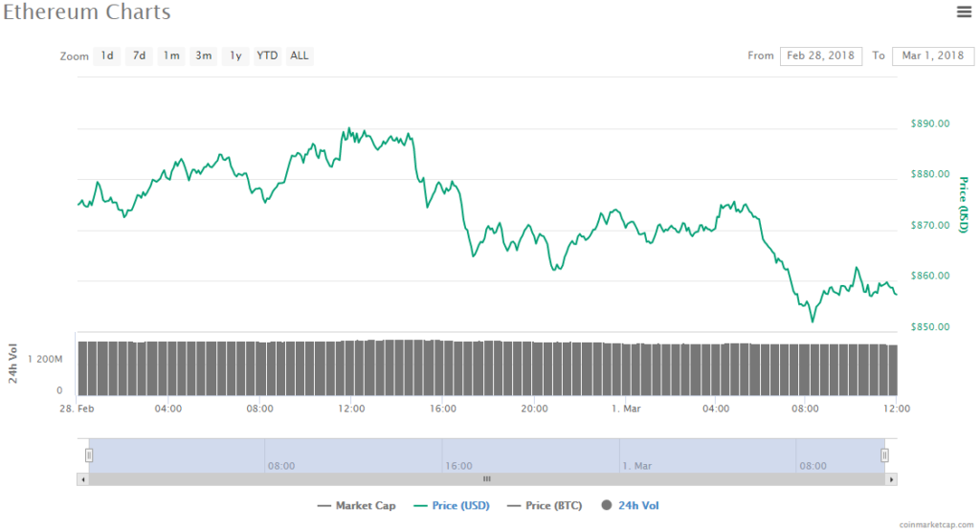Choose the YTD zoom range
The height and width of the screenshot is (531, 980).
tap(268, 55)
